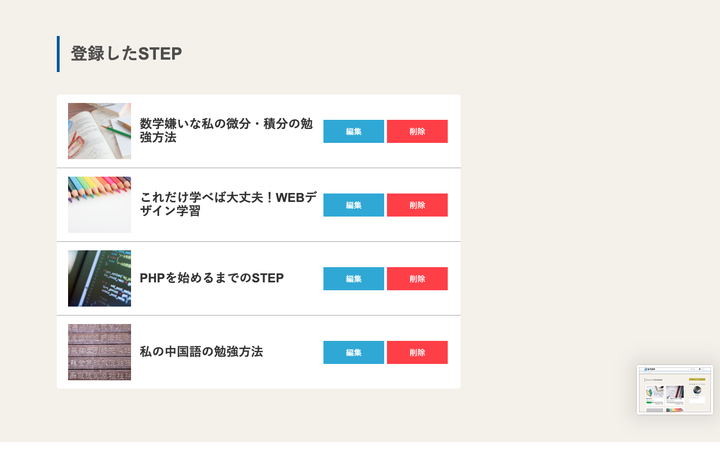
Task: Open the これだけ学べば大丈夫!WEBデザイン学習 title
Action: tap(228, 204)
